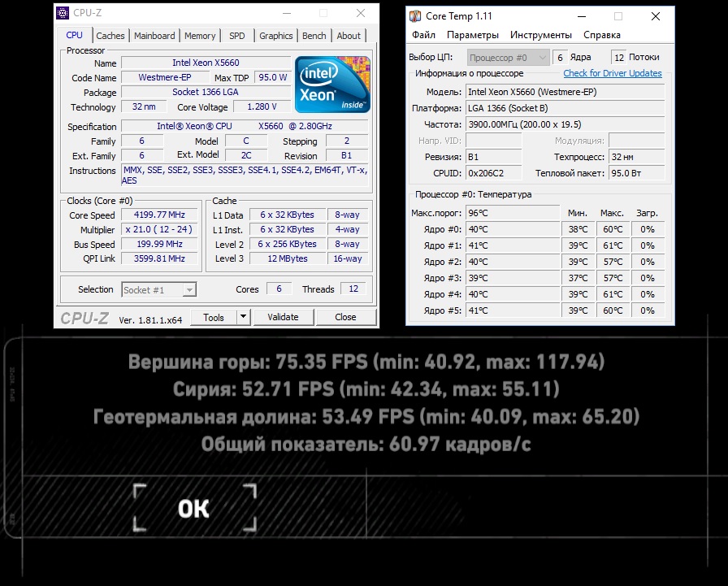Switch to the Mainboard tab
The height and width of the screenshot is (586, 728).
click(x=154, y=36)
